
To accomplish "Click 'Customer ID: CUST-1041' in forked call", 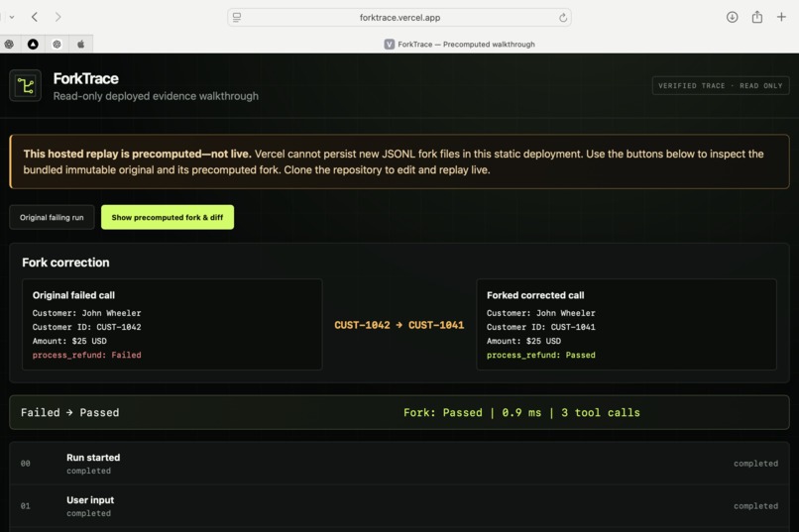I will point(540,327).
